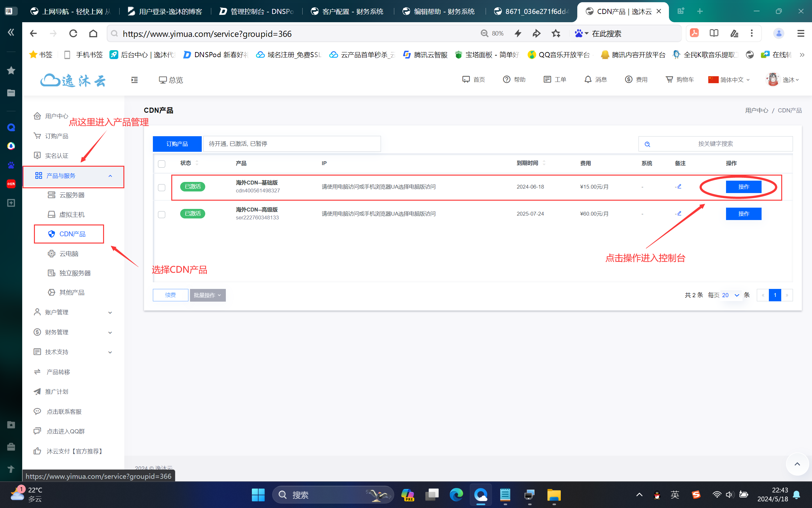Click the 按关键字搜索 input field
The image size is (812, 508).
click(716, 144)
